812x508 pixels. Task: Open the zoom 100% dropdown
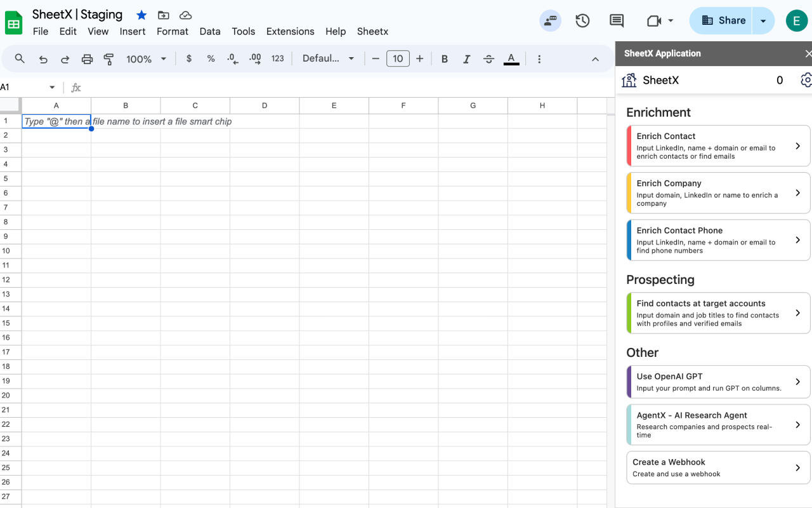[x=146, y=59]
